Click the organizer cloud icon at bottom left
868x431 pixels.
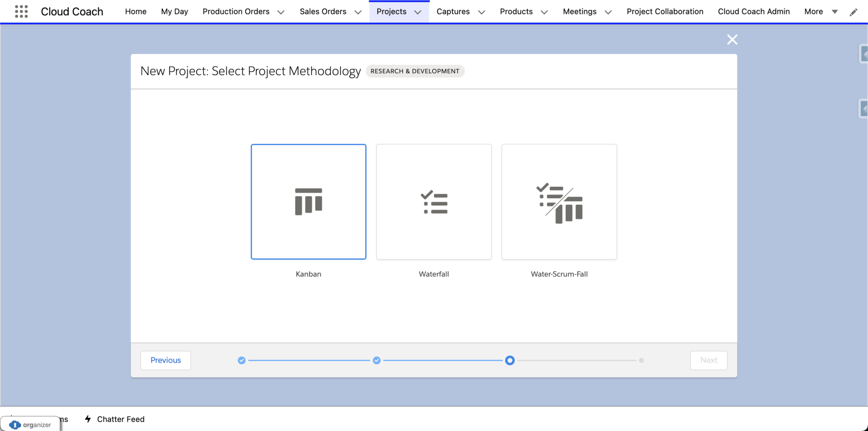click(x=15, y=424)
